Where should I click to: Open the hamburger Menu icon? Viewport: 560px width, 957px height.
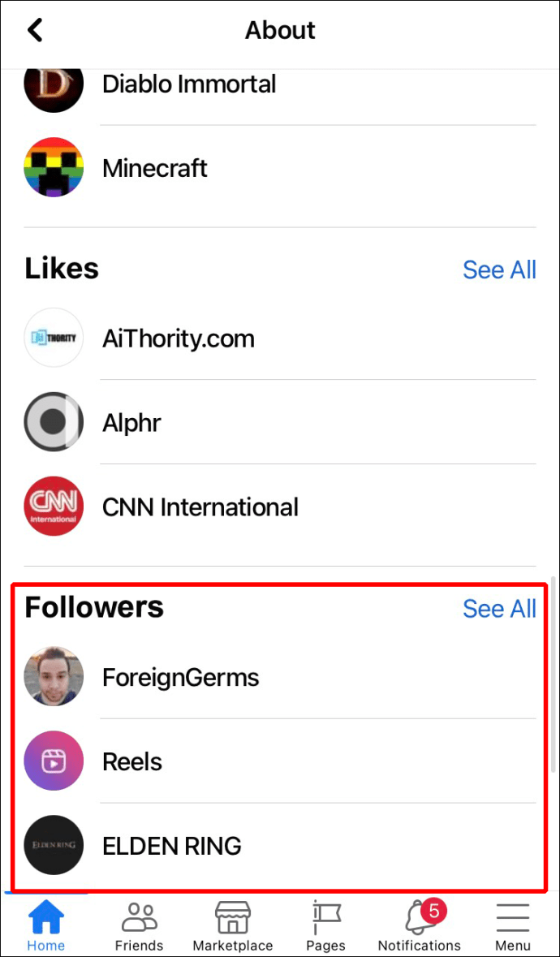click(512, 917)
